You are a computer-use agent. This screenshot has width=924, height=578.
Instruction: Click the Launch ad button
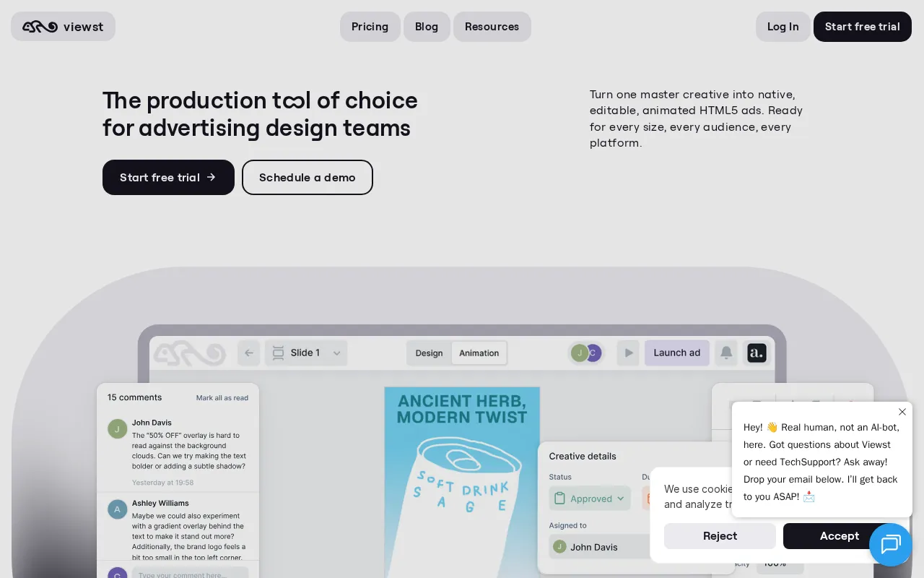click(x=677, y=353)
